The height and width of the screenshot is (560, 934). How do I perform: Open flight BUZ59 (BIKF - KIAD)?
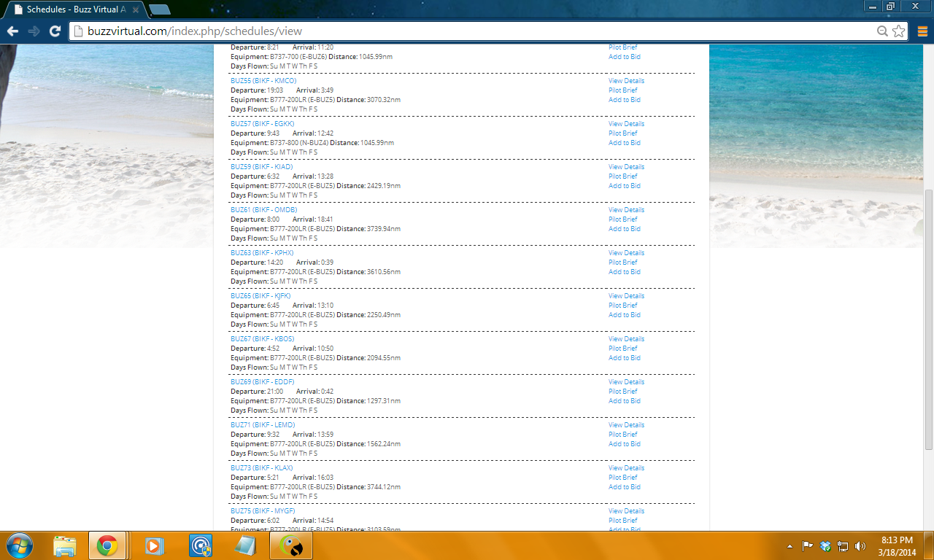(x=262, y=167)
